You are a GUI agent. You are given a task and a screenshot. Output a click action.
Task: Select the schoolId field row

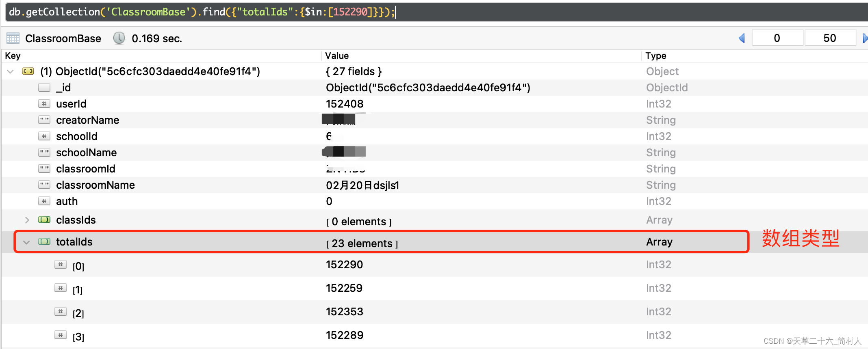tap(435, 136)
